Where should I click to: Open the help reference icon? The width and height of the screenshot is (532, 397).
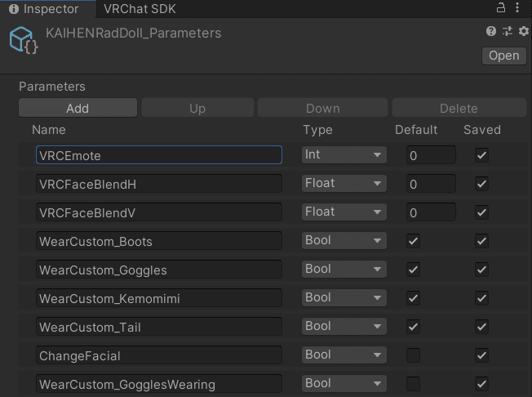(x=490, y=31)
